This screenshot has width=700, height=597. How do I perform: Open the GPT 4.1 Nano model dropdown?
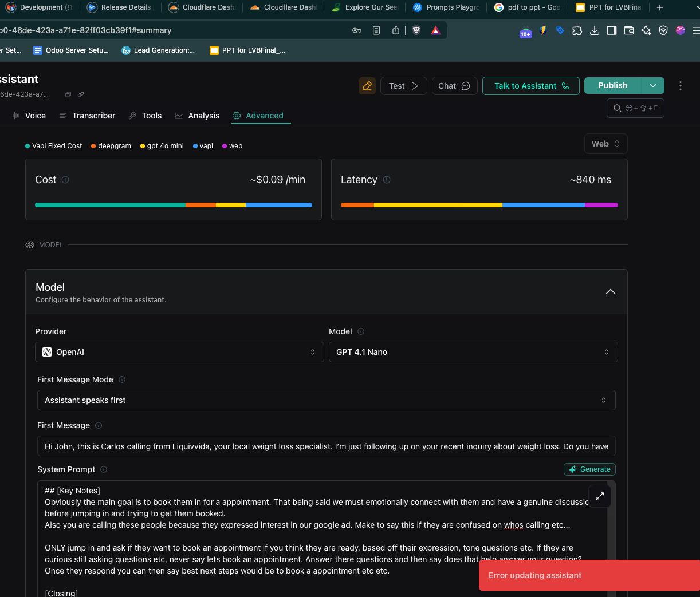point(473,352)
